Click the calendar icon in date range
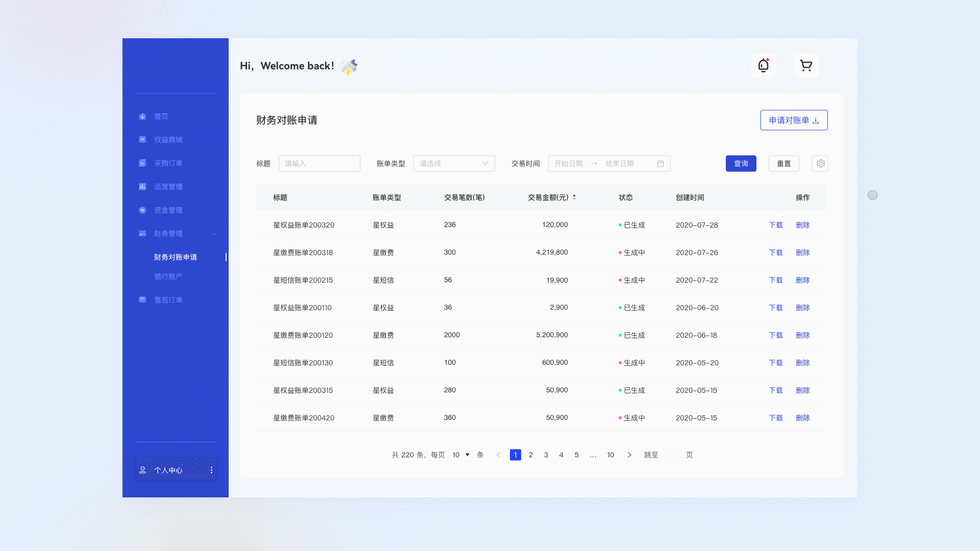Viewport: 980px width, 551px height. click(660, 164)
